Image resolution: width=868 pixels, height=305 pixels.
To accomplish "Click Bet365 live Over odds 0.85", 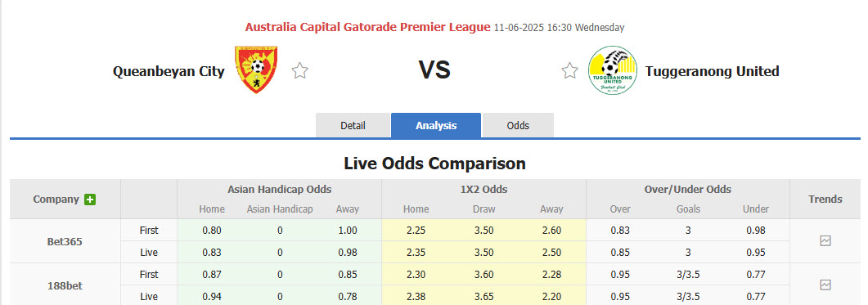I will pyautogui.click(x=620, y=253).
